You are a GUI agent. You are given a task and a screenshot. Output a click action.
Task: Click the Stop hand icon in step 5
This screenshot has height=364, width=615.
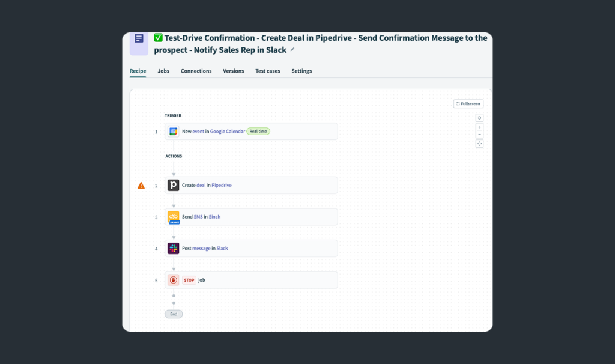click(x=174, y=280)
